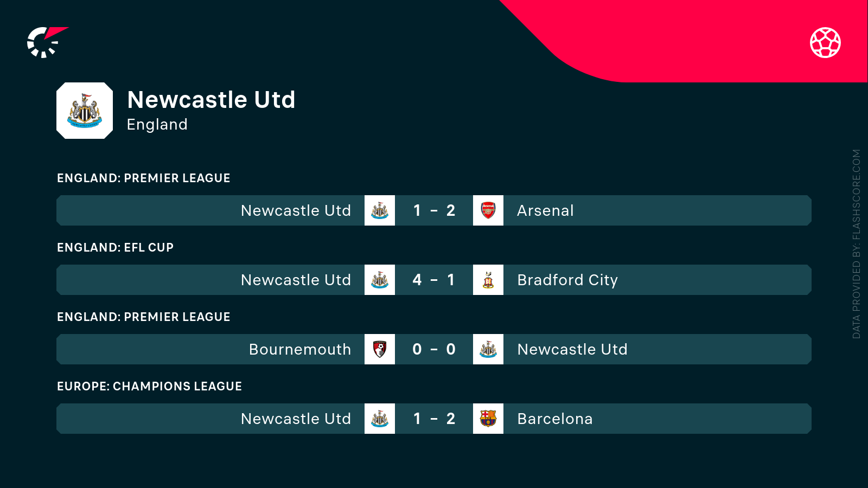The height and width of the screenshot is (488, 868).
Task: Click the England: EFL Cup heading
Action: (x=115, y=247)
